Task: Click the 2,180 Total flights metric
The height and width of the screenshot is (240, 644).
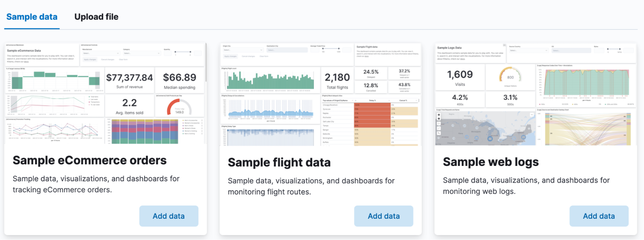Action: click(337, 80)
